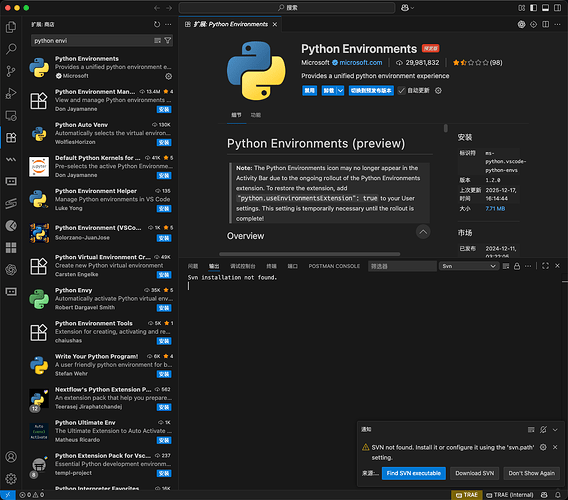Click extension page horizontal scrollbar
Image resolution: width=568 pixels, height=500 pixels.
pos(310,254)
